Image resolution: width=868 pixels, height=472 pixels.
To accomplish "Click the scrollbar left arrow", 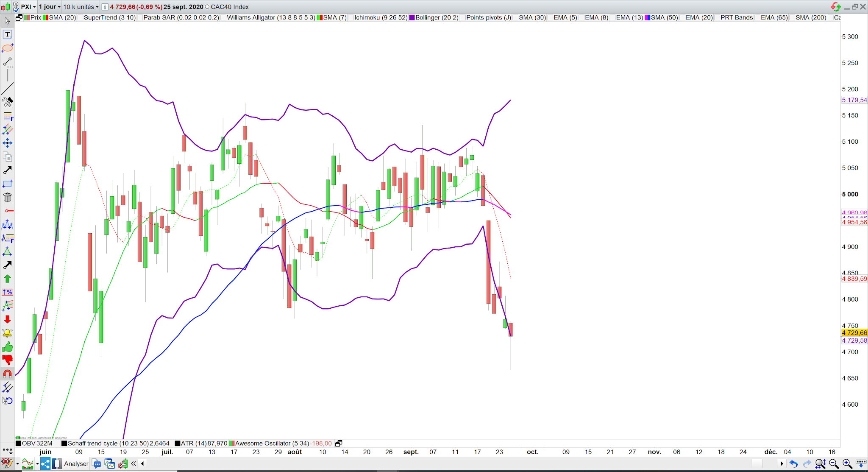I will pos(142,464).
